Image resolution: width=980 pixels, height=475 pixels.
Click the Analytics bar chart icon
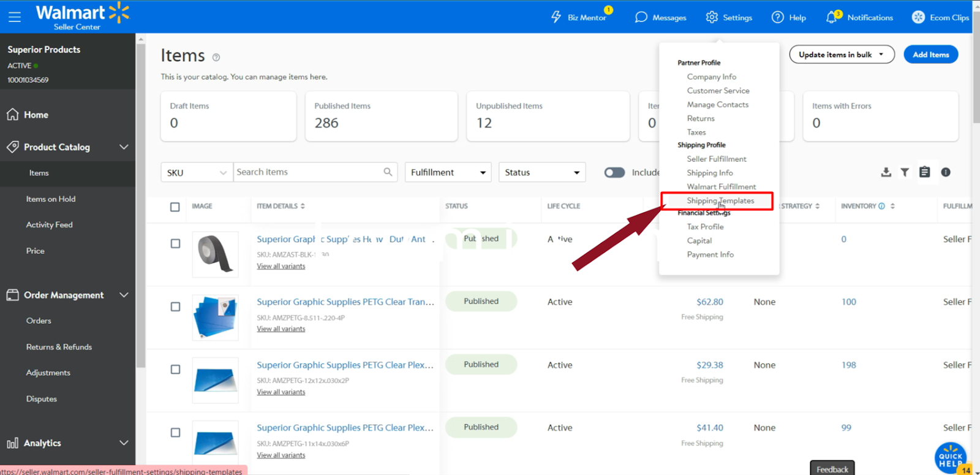12,443
